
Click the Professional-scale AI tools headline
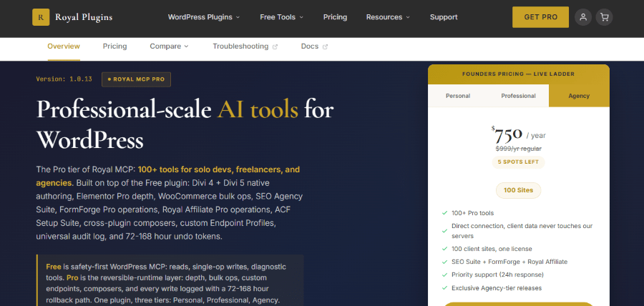185,124
